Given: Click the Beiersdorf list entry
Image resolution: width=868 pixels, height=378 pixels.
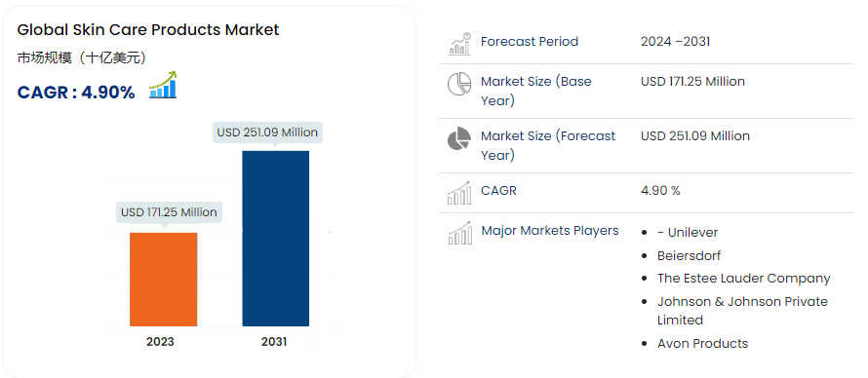Looking at the screenshot, I should coord(690,256).
